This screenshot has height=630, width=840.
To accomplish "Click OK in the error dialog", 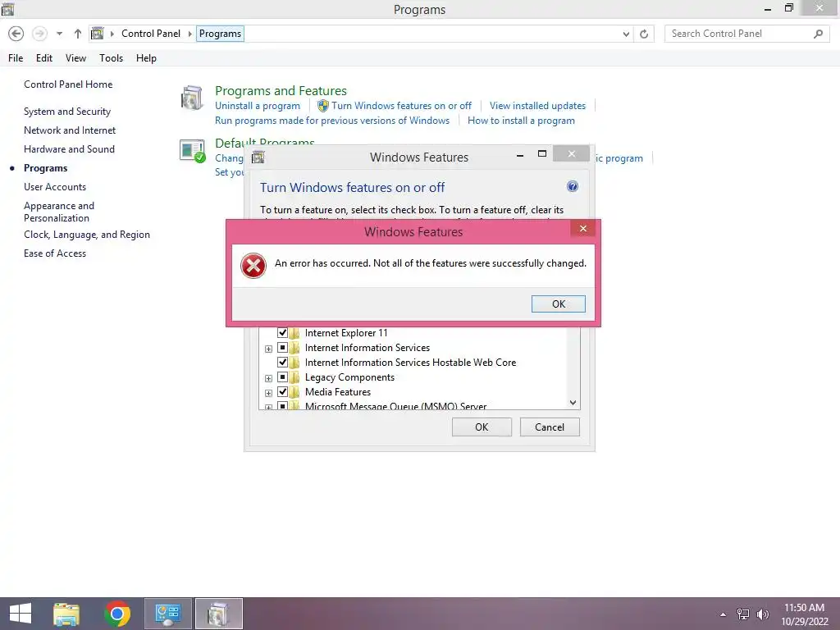I will point(558,304).
